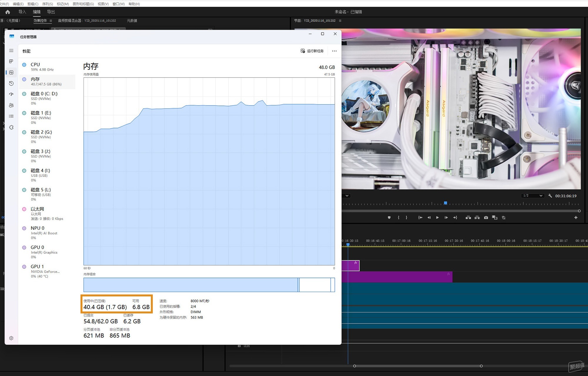Open the 序列(S) menu

click(48, 4)
